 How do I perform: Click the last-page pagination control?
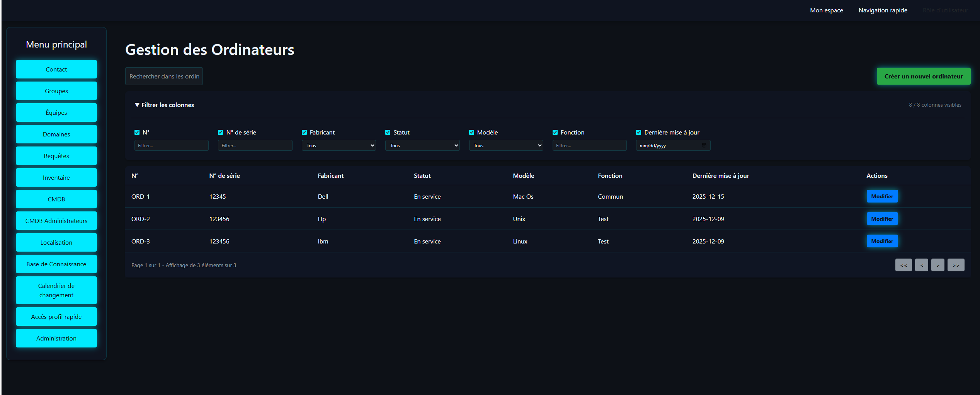click(x=956, y=265)
